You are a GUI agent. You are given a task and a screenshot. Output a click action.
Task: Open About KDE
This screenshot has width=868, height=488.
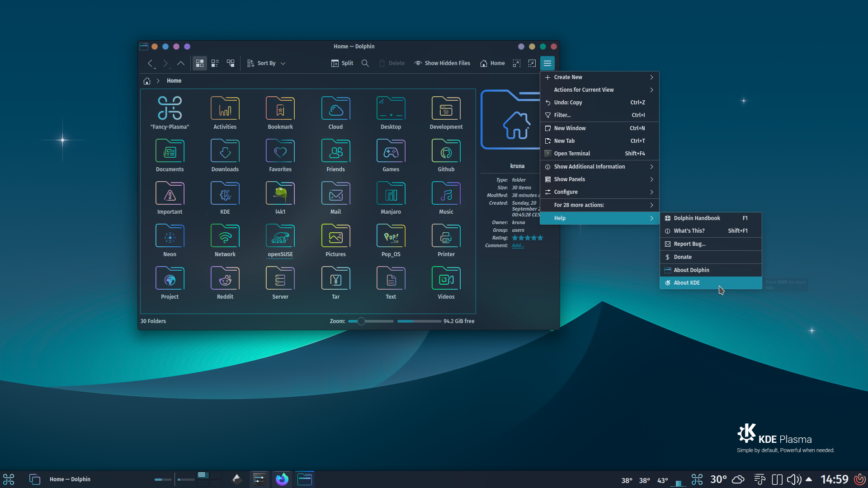[x=711, y=283]
